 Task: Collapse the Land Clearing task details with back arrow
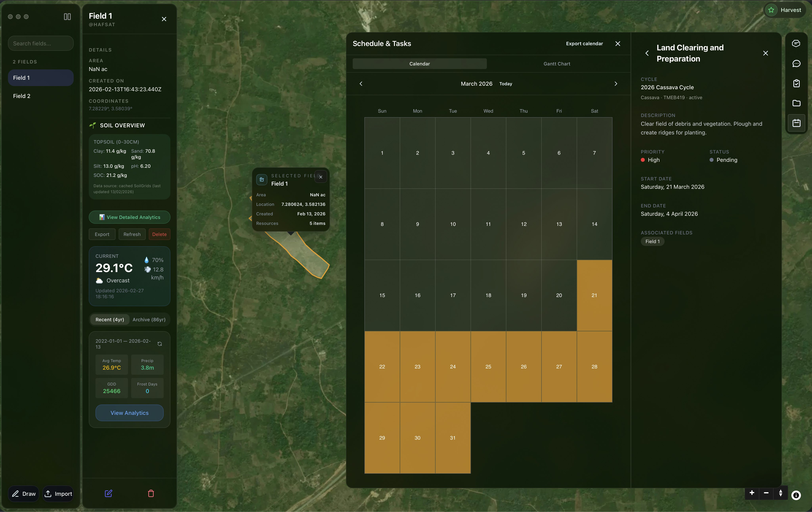pyautogui.click(x=647, y=53)
